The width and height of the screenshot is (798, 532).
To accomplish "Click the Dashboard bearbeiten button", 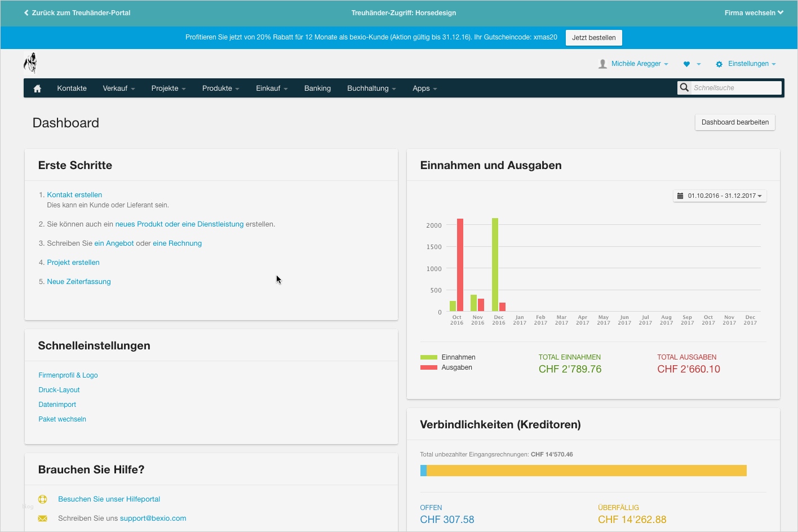I will pyautogui.click(x=735, y=122).
